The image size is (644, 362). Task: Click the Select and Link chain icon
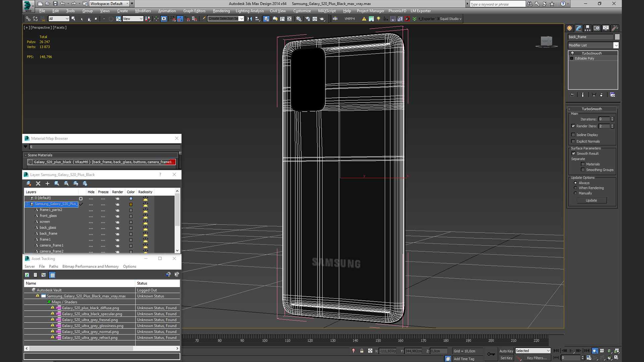coord(28,19)
